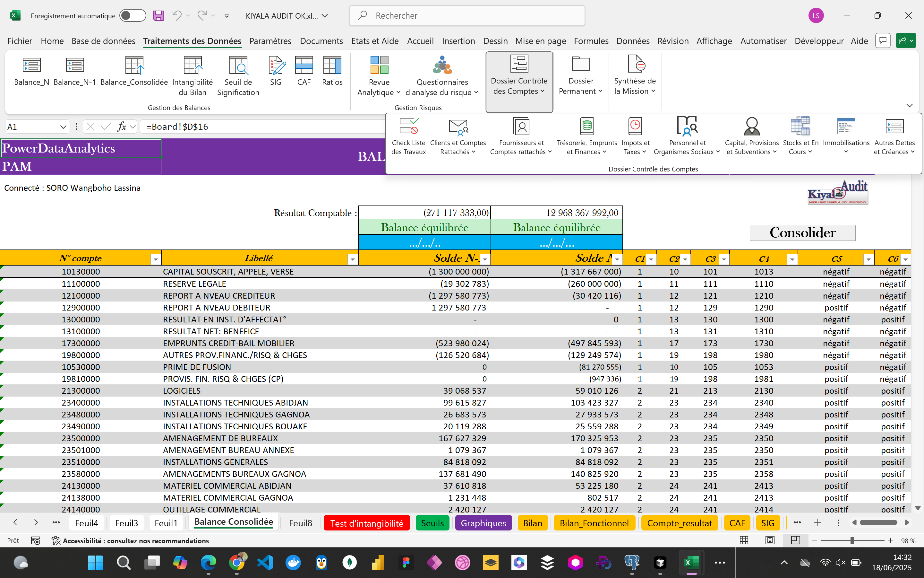
Task: Toggle Enregistrement automatique switch
Action: point(133,16)
